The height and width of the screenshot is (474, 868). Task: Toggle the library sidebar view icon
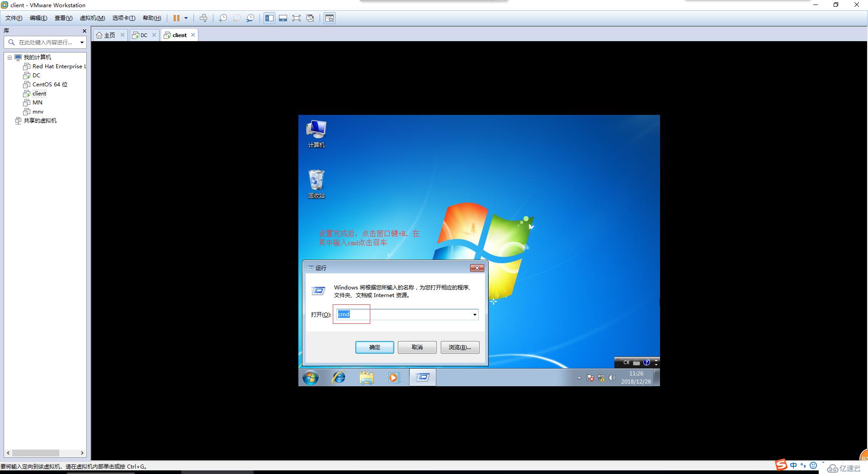click(x=269, y=18)
